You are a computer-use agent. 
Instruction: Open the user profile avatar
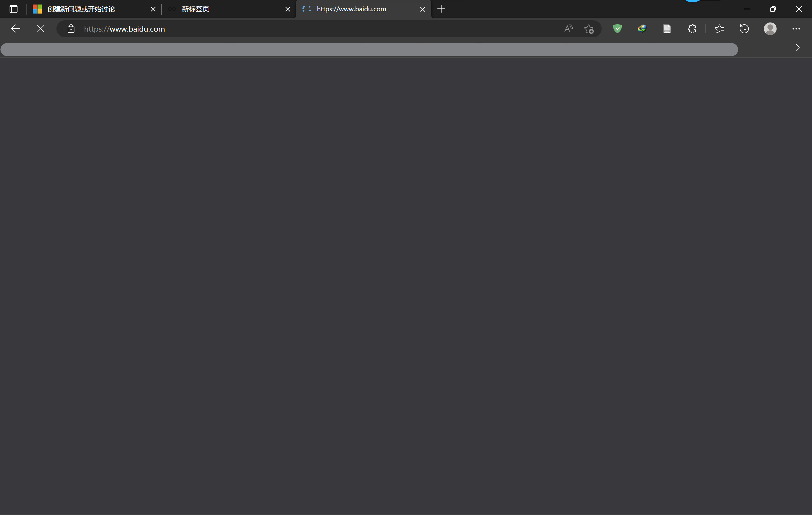click(x=770, y=29)
